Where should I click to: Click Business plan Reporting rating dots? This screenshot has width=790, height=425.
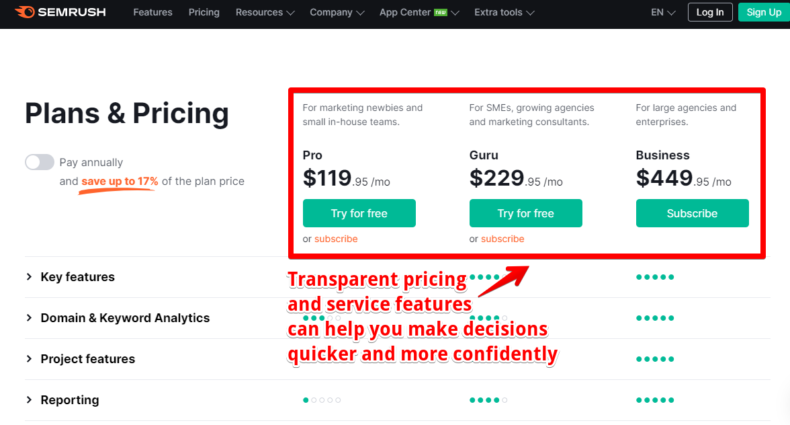tap(654, 400)
